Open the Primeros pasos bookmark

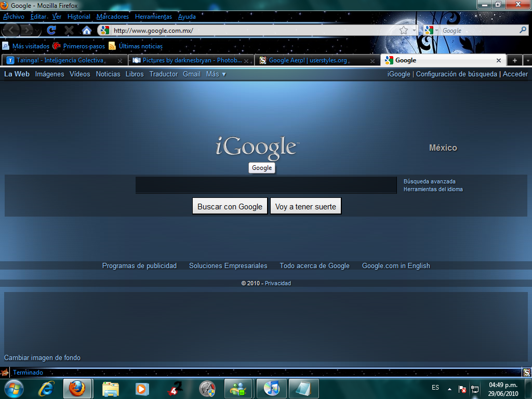click(79, 46)
